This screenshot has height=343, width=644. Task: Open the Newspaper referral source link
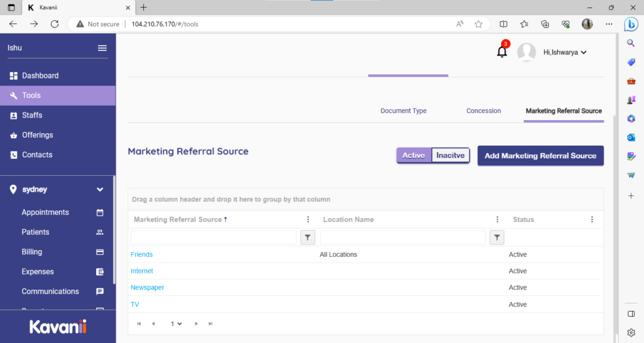coord(147,288)
